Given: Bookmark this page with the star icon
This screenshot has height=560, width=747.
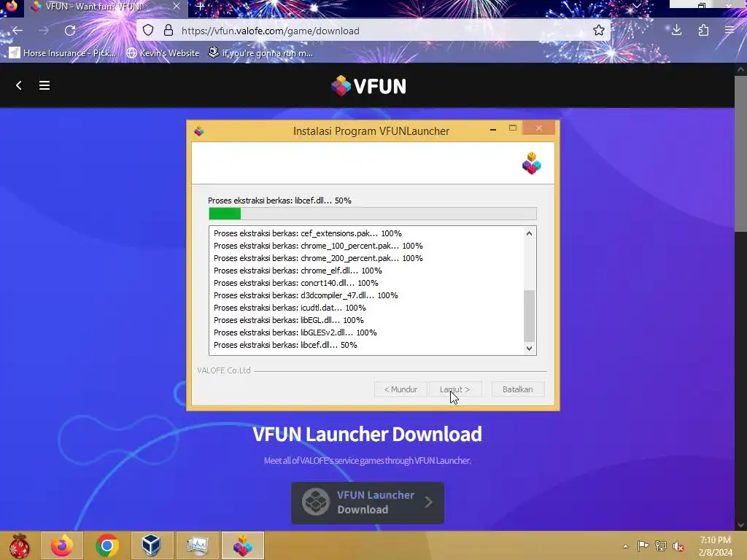Looking at the screenshot, I should [x=599, y=31].
